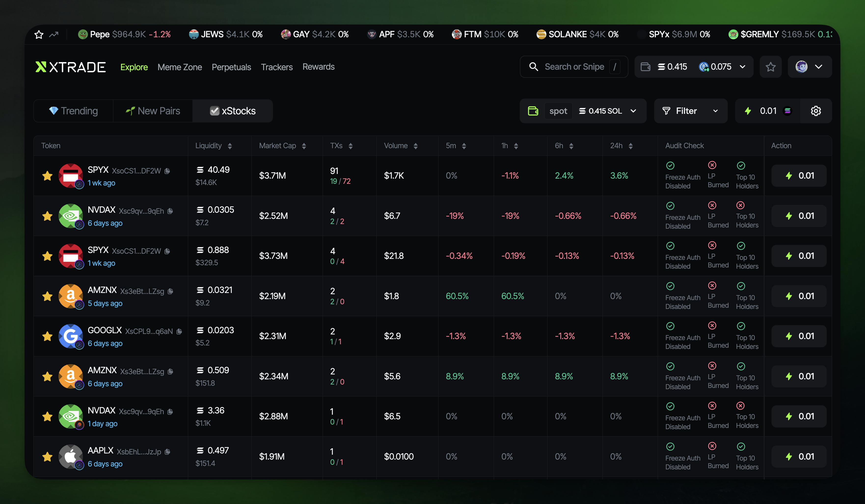This screenshot has height=504, width=865.
Task: Quick buy 0.01 on the AAPLX row
Action: click(799, 457)
